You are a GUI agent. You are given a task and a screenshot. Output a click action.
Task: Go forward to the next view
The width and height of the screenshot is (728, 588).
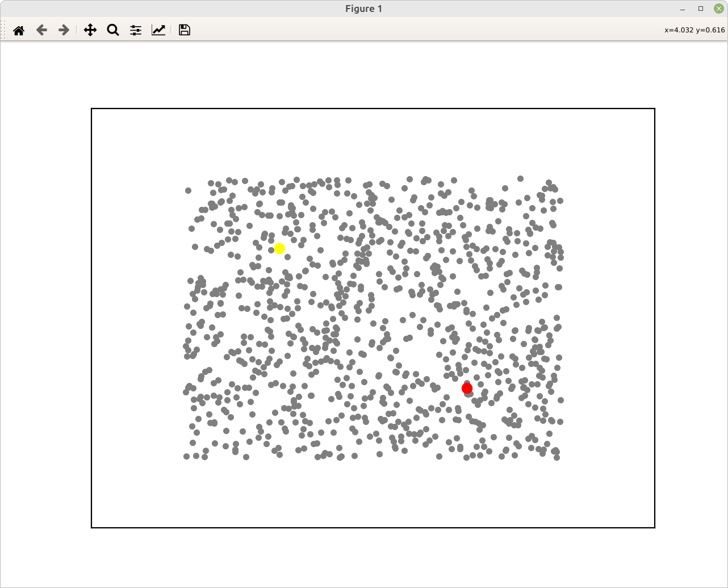64,30
